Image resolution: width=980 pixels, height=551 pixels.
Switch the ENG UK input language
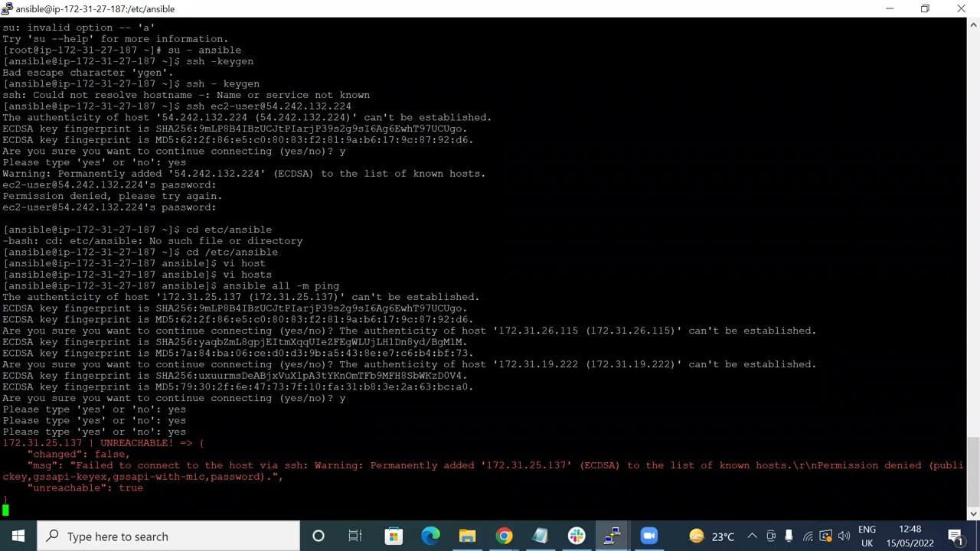867,536
